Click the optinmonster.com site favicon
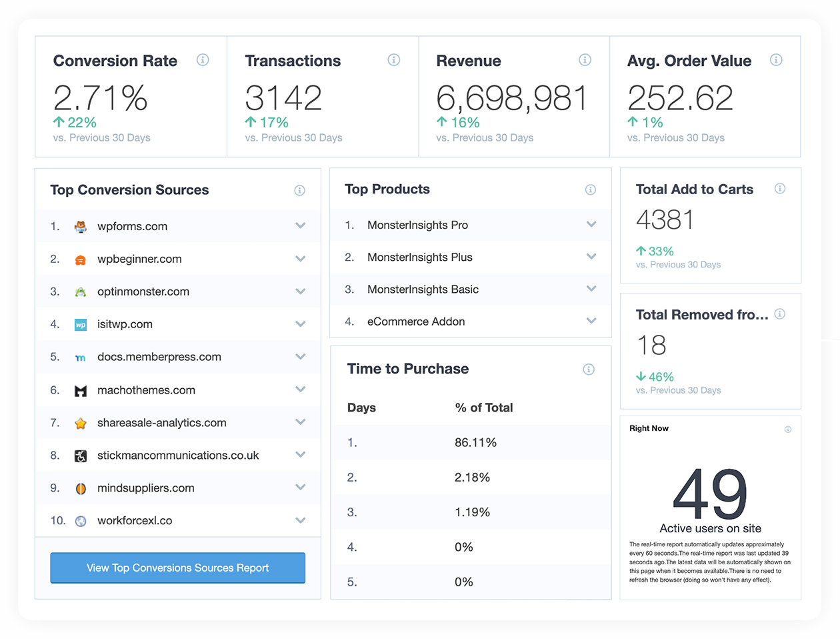 [x=81, y=291]
